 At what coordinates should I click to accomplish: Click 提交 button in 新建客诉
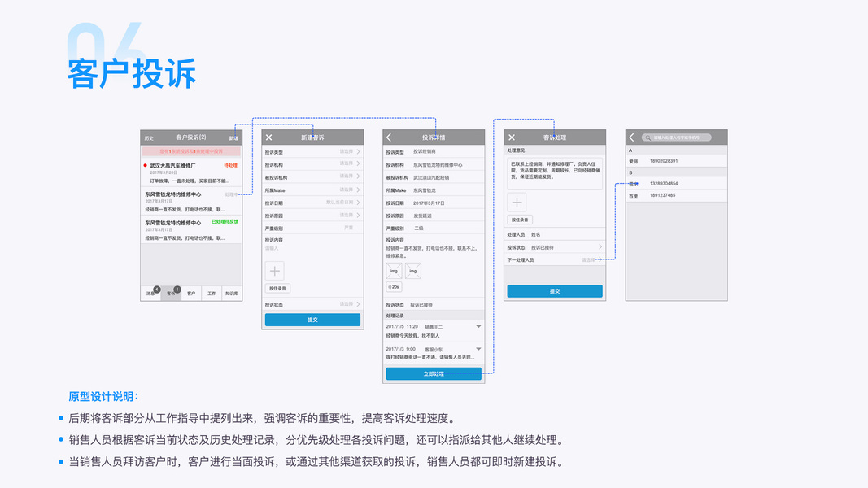tap(312, 320)
